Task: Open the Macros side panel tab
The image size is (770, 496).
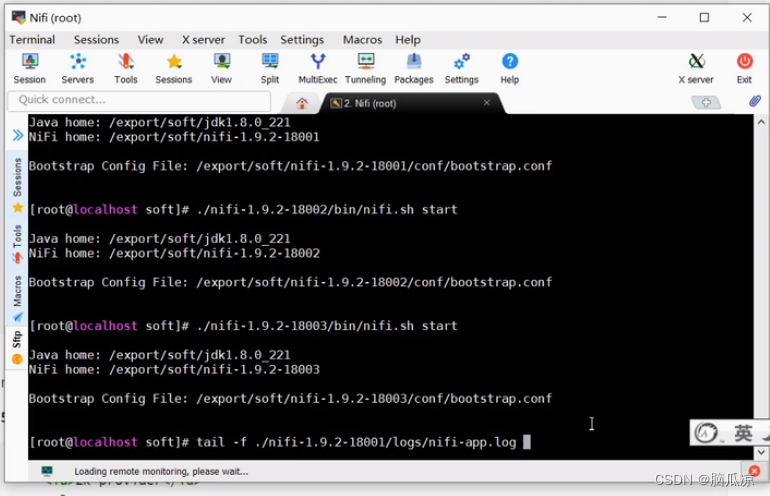Action: [x=18, y=298]
